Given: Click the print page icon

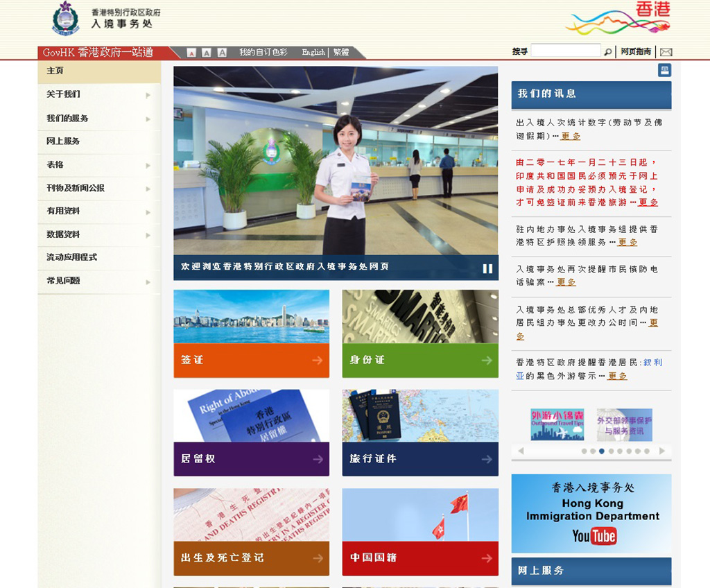Looking at the screenshot, I should click(664, 70).
